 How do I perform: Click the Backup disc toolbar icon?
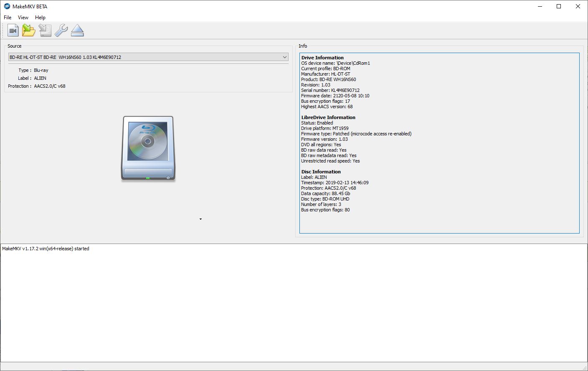(x=45, y=30)
